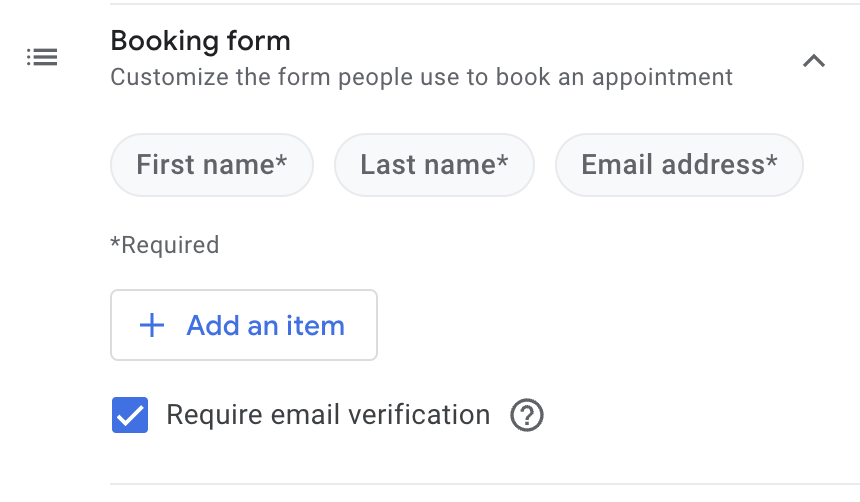
Task: Click the list icon beside Booking form
Action: tap(42, 58)
